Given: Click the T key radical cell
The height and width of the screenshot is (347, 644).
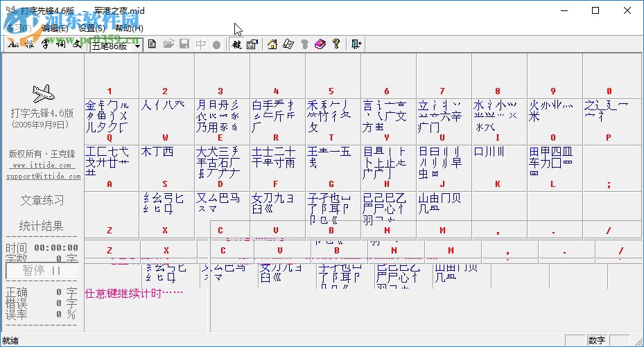Looking at the screenshot, I should pos(333,121).
